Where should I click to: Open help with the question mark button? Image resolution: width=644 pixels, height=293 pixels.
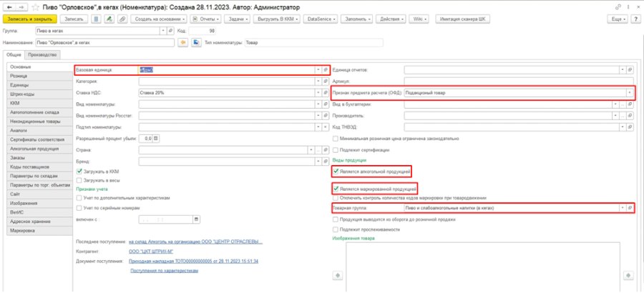(635, 19)
